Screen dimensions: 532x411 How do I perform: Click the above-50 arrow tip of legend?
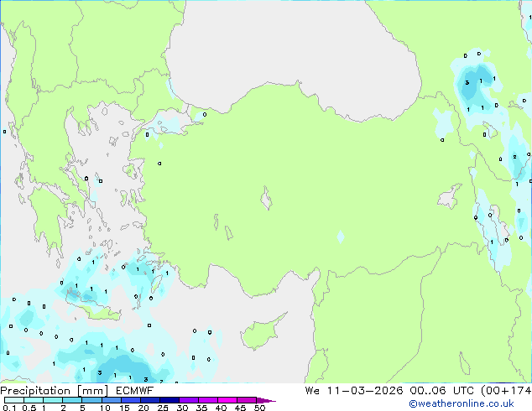pos(266,400)
